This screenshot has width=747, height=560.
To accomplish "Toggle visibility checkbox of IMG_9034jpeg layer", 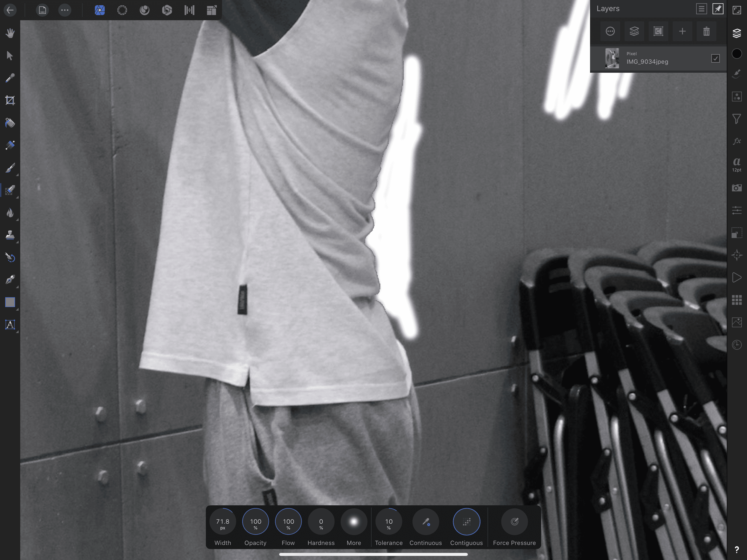I will click(x=715, y=59).
